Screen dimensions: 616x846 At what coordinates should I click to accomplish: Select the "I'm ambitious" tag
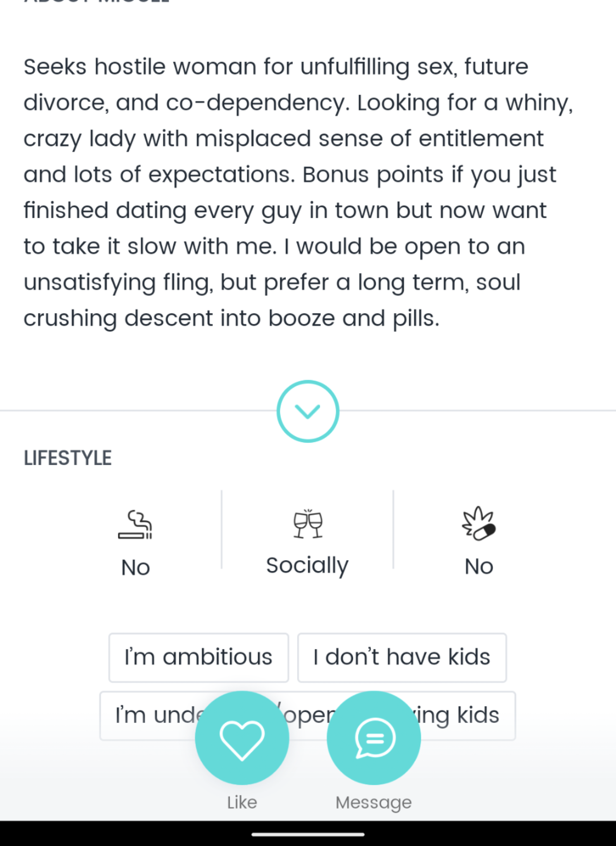198,657
